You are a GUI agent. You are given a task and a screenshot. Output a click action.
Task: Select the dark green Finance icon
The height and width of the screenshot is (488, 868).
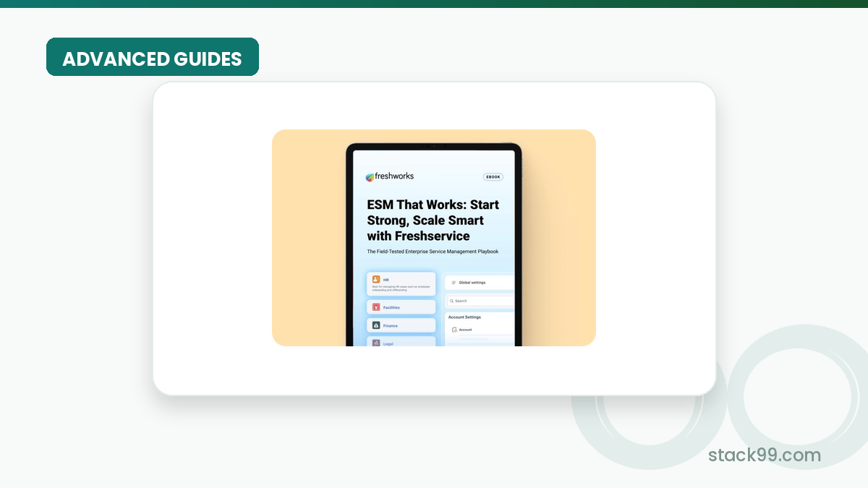pyautogui.click(x=376, y=325)
